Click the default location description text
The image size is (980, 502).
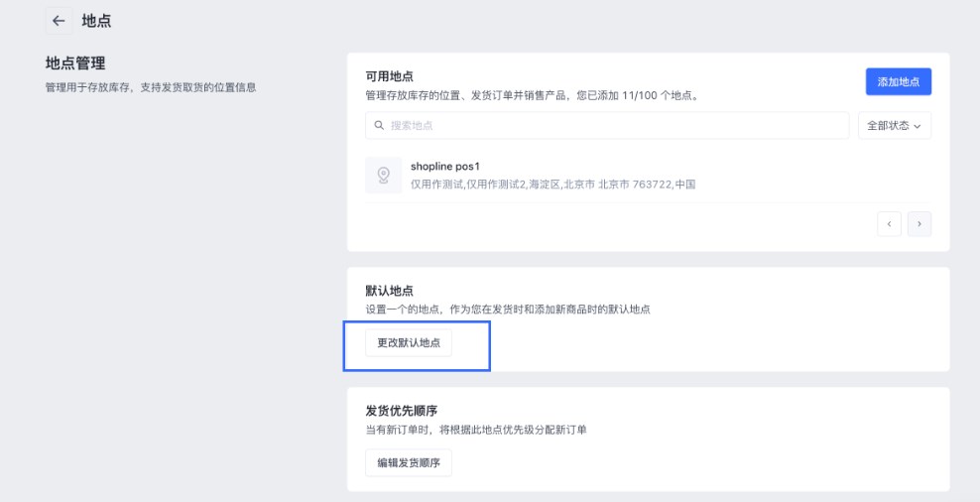[x=507, y=310]
